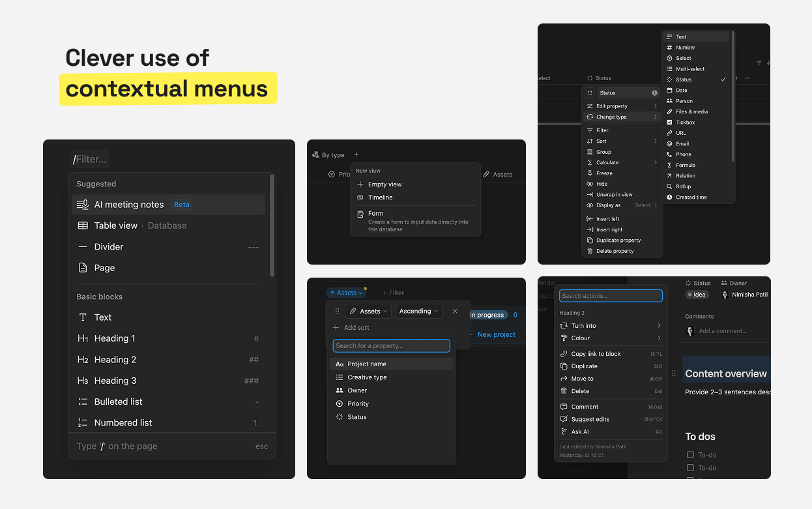Viewport: 812px width, 509px height.
Task: Pick the Page block icon
Action: point(83,268)
